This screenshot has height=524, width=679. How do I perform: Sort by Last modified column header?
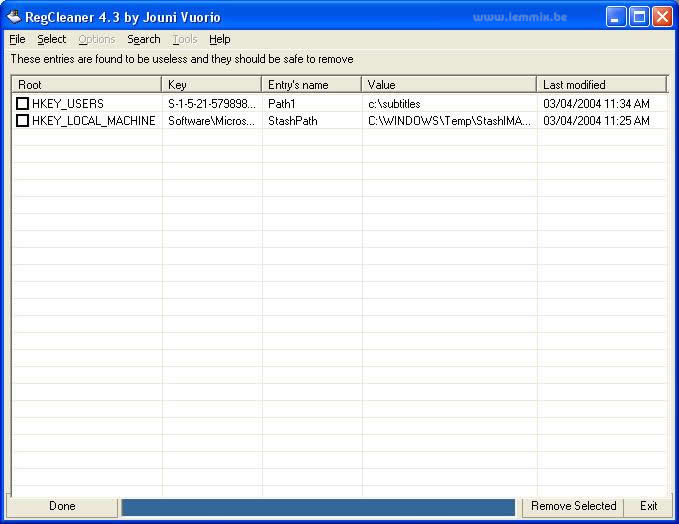[x=601, y=85]
